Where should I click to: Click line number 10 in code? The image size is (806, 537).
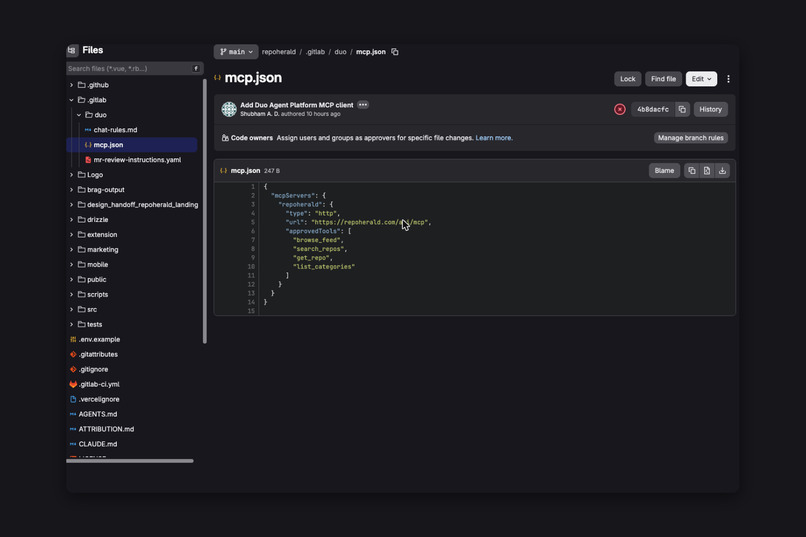point(251,267)
